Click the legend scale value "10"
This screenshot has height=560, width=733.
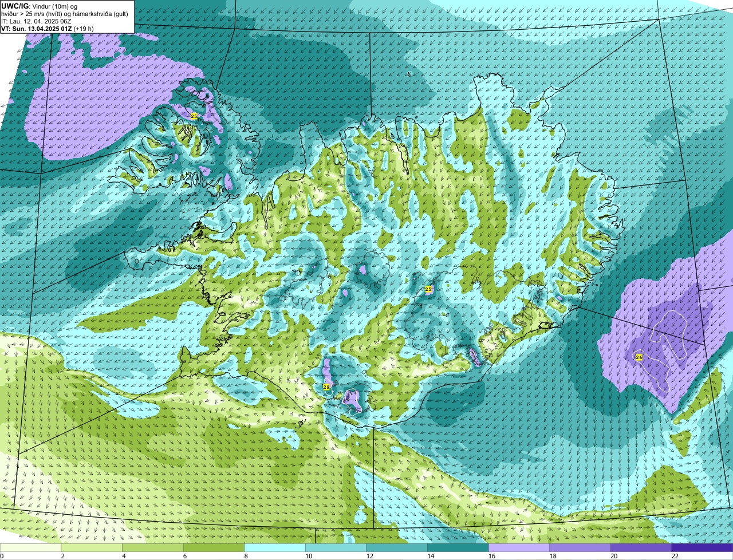click(309, 556)
